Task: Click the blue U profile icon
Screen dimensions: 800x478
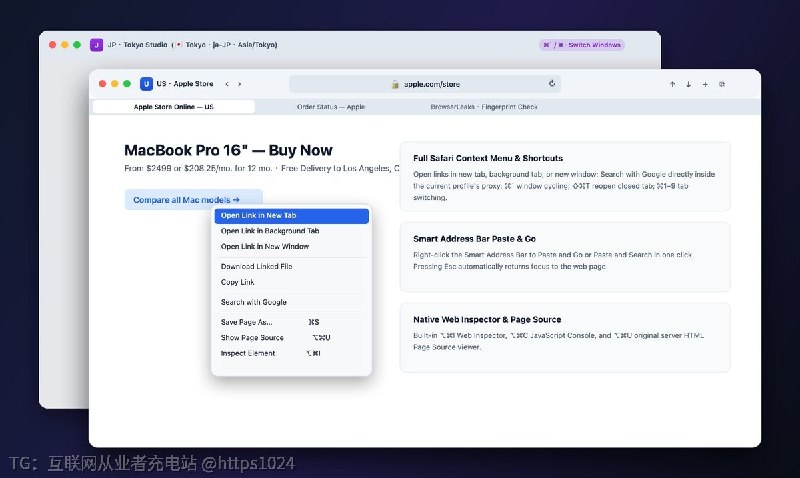Action: [x=146, y=84]
